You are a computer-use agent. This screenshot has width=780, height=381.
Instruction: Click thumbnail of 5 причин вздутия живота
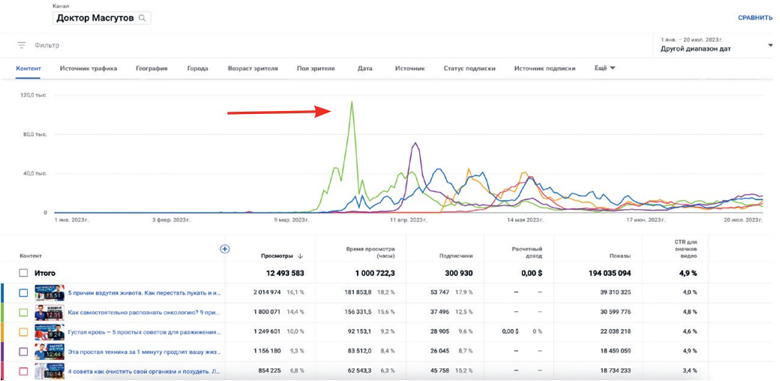[x=49, y=293]
